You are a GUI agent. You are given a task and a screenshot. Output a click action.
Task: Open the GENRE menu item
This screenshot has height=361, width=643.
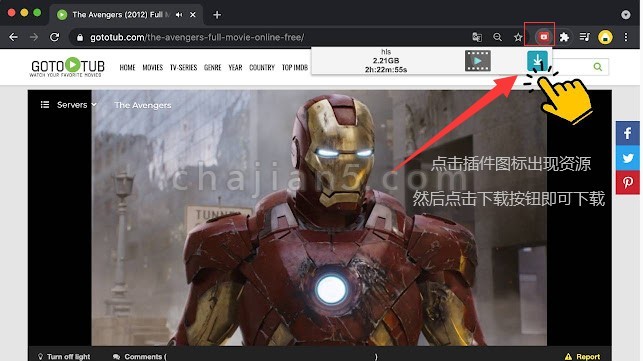coord(212,67)
